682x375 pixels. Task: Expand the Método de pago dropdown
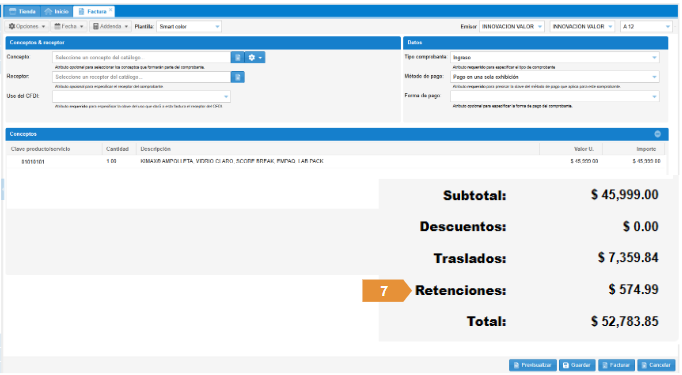pos(555,77)
